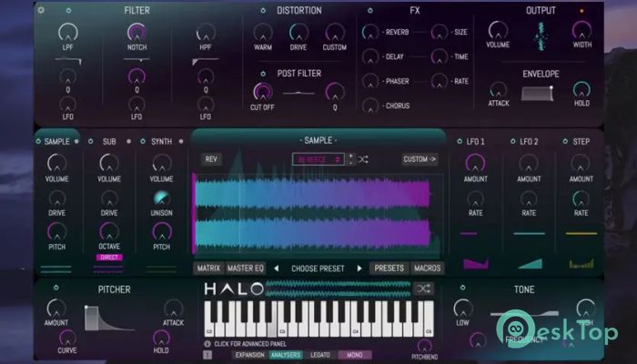Viewport: 637px width, 364px height.
Task: Open the Presets tab
Action: click(389, 268)
